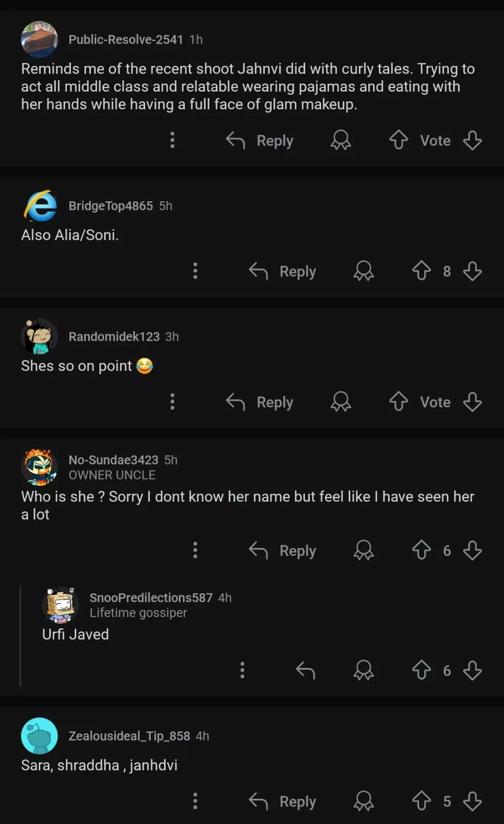504x824 pixels.
Task: Upvote "Shes so on point" comment
Action: (398, 402)
